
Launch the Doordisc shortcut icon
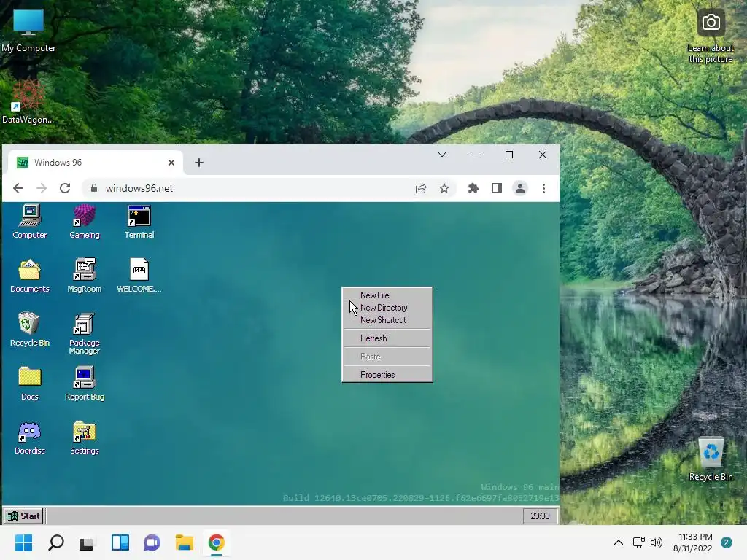pyautogui.click(x=29, y=437)
